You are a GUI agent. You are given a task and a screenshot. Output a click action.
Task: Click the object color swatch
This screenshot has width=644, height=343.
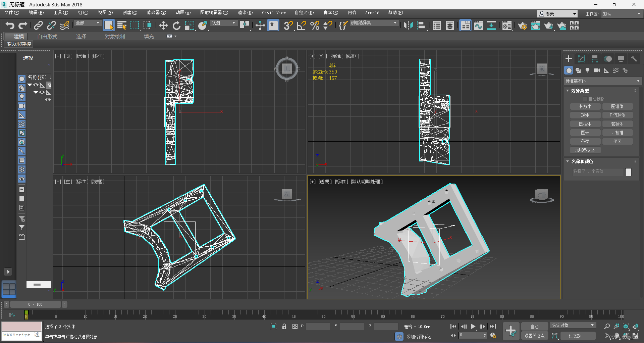628,172
